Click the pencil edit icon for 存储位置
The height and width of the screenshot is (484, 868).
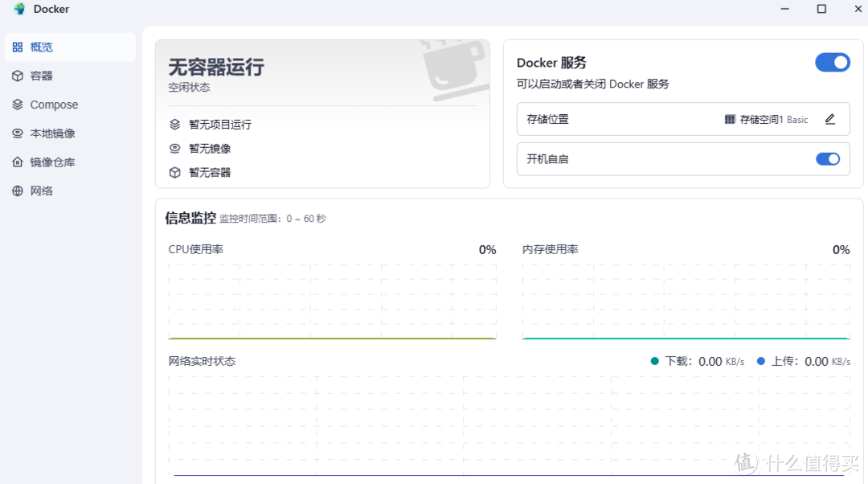[830, 119]
